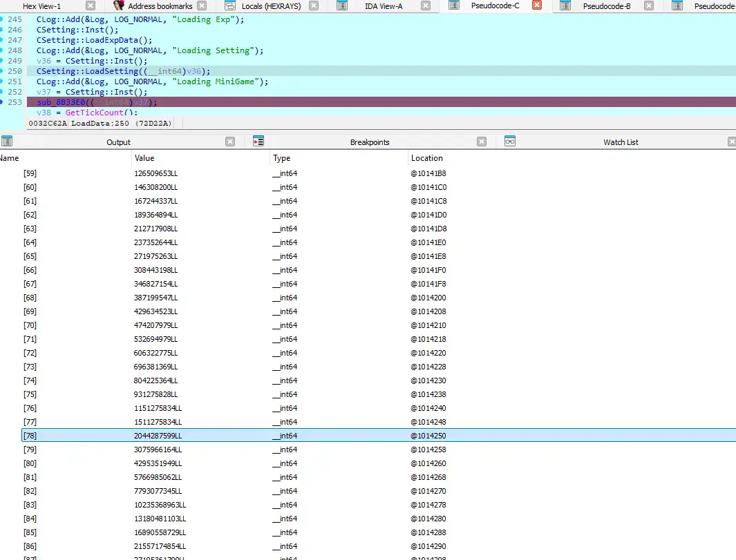The image size is (736, 560).
Task: Close the Address bookmarks tab
Action: 202,6
